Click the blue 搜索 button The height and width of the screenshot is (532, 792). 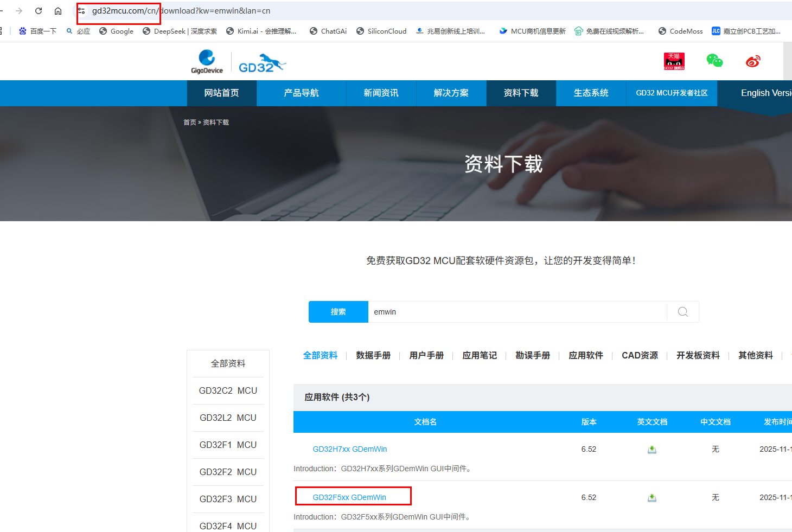pos(338,312)
